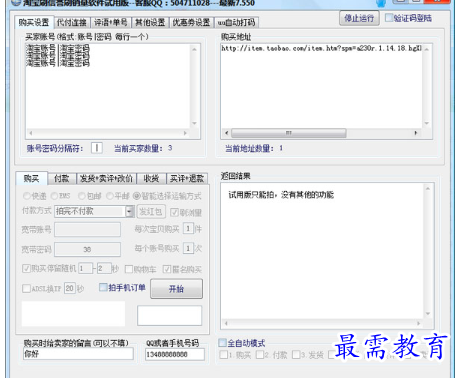Click the blank box left of 开始

pyautogui.click(x=73, y=313)
